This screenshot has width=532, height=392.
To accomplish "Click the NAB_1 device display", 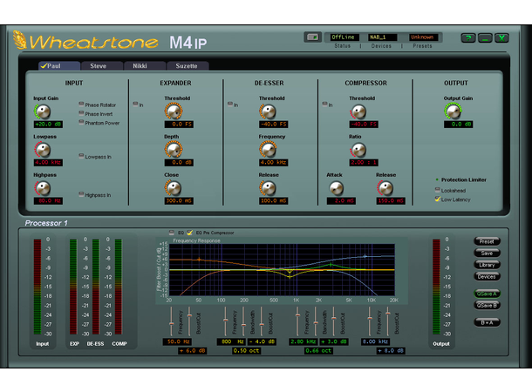I will [382, 37].
